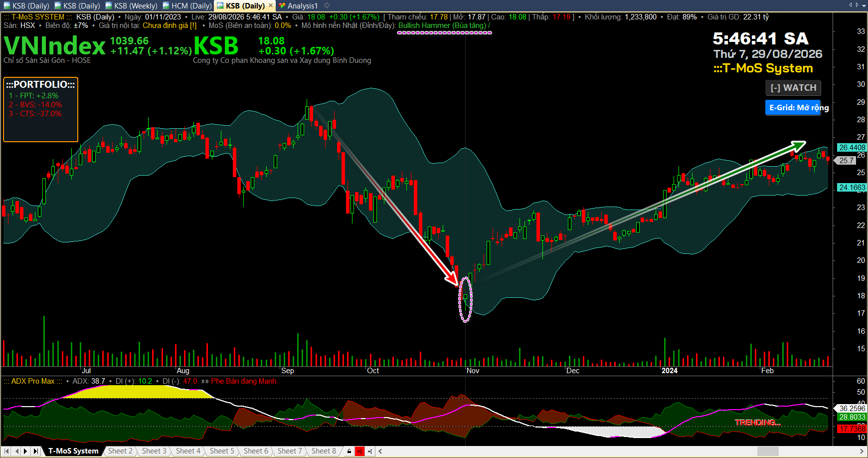Switch to the Sheet 4 tab
The height and width of the screenshot is (458, 868).
tap(188, 451)
